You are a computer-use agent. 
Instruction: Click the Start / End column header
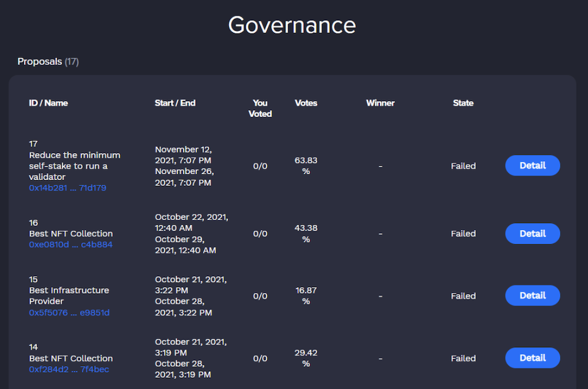point(175,103)
